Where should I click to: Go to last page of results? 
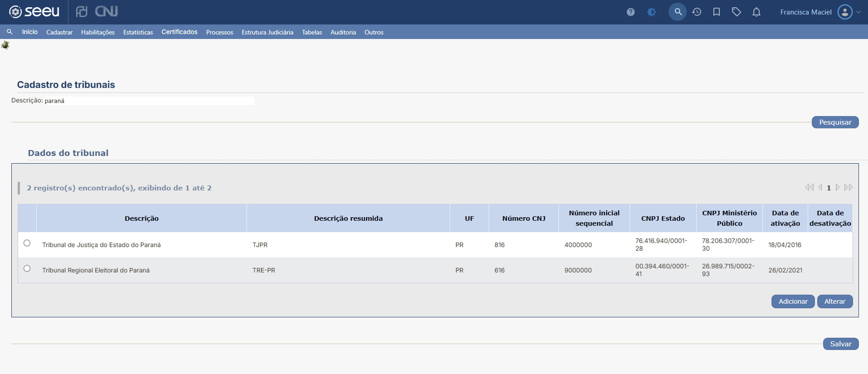(x=849, y=187)
